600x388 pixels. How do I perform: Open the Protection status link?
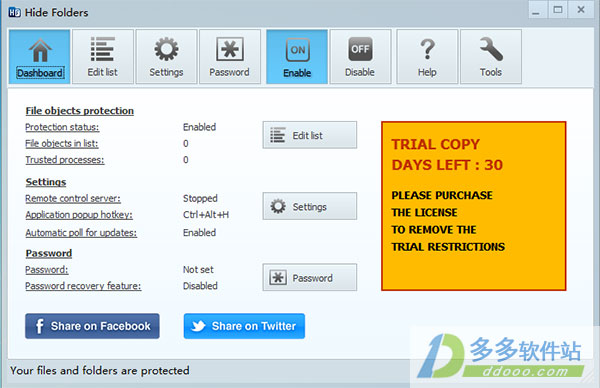pyautogui.click(x=62, y=127)
